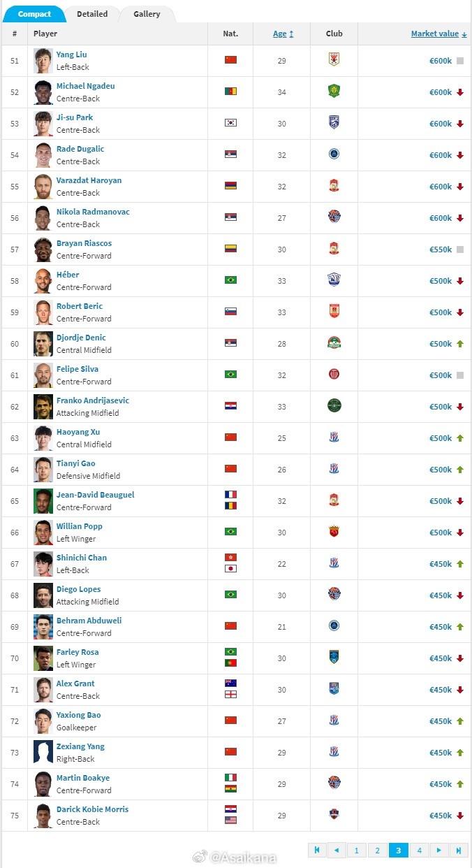Select the Compact view tab
The image size is (472, 868).
pos(34,14)
